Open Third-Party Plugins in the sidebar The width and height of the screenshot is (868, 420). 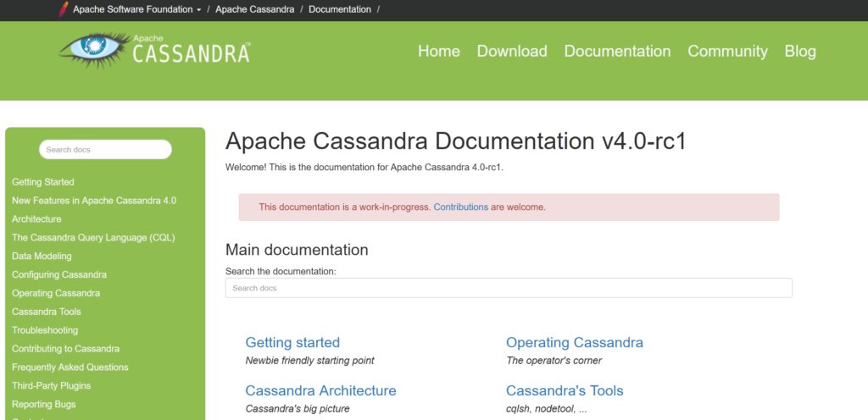pyautogui.click(x=51, y=386)
